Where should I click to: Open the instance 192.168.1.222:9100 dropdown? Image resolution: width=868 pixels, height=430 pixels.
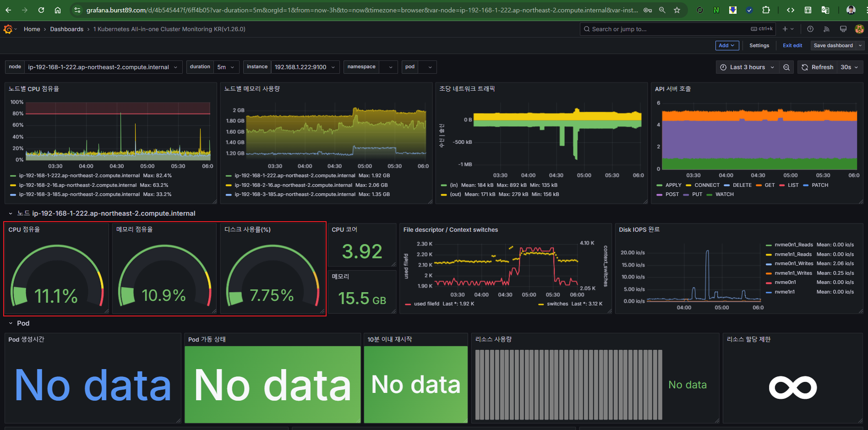tap(305, 67)
